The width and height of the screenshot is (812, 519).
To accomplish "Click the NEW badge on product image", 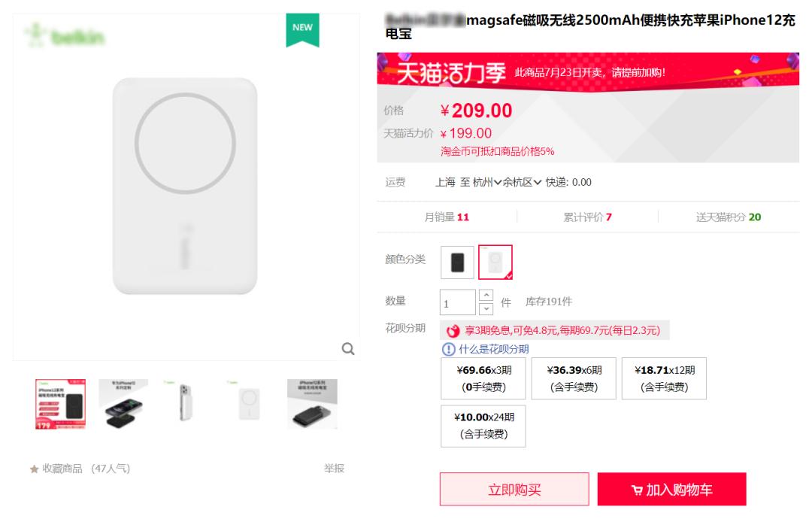I will click(x=302, y=29).
